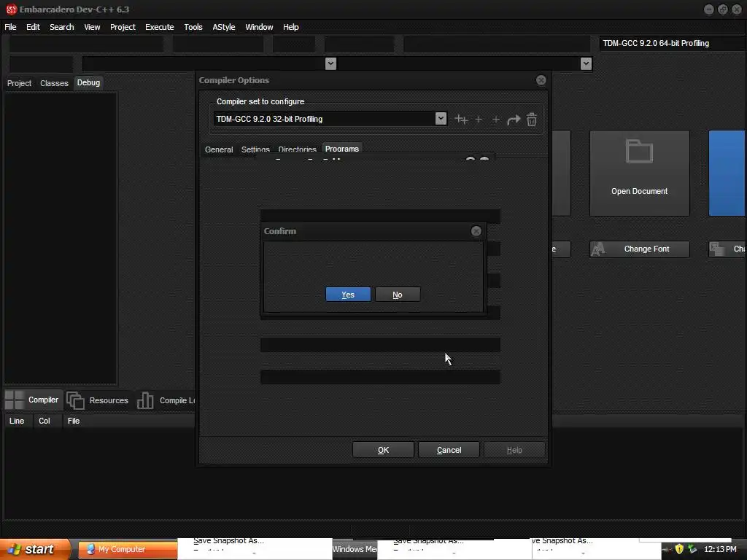Click the Compiler grid icon in the bottom panel

(15, 400)
